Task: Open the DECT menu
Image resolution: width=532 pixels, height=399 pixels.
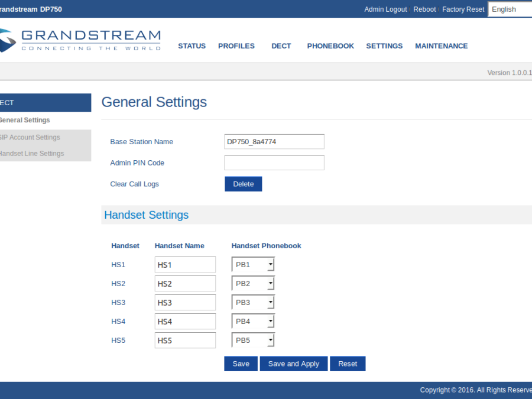Action: pyautogui.click(x=281, y=46)
